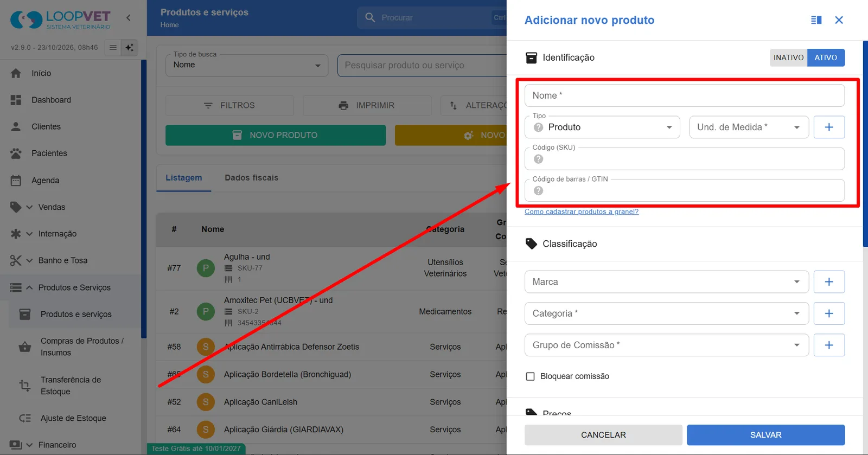868x455 pixels.
Task: Collapse the Produtos e Serviços menu
Action: click(74, 287)
